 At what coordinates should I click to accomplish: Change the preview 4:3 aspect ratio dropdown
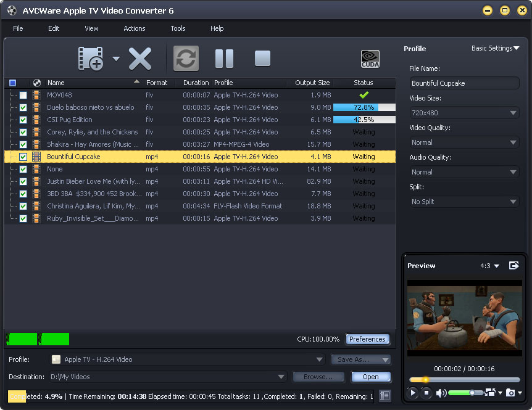[x=489, y=266]
